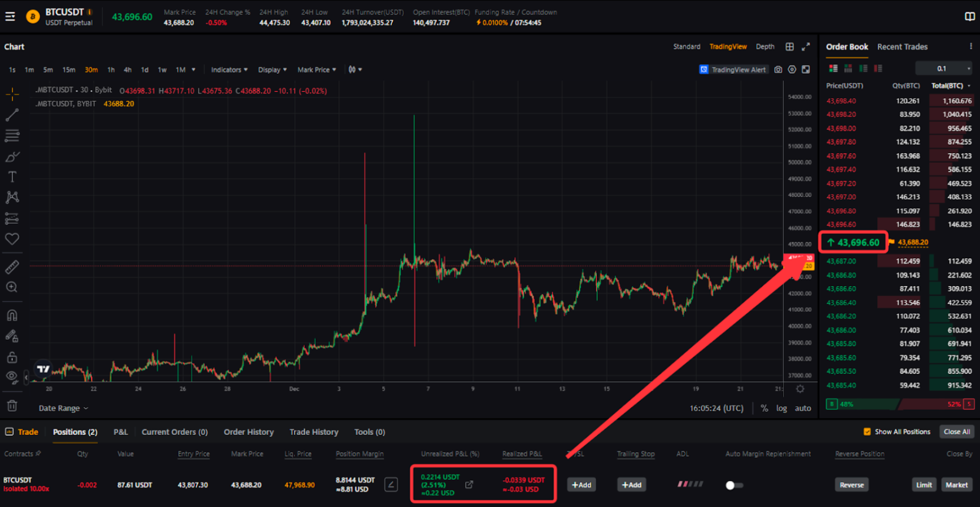
Task: Open the Order History tab
Action: [249, 432]
